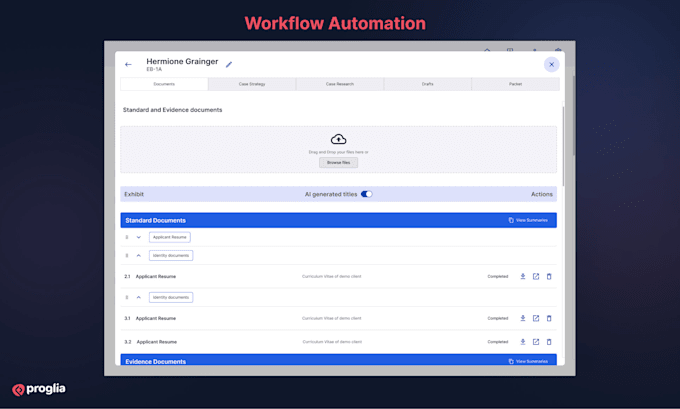Switch to the Drafts tab

pyautogui.click(x=428, y=84)
